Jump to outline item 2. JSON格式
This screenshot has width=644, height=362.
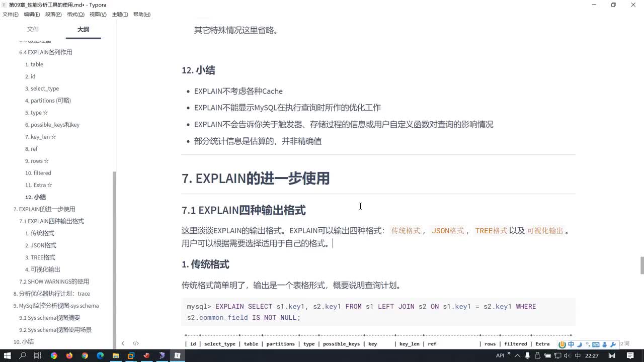41,245
